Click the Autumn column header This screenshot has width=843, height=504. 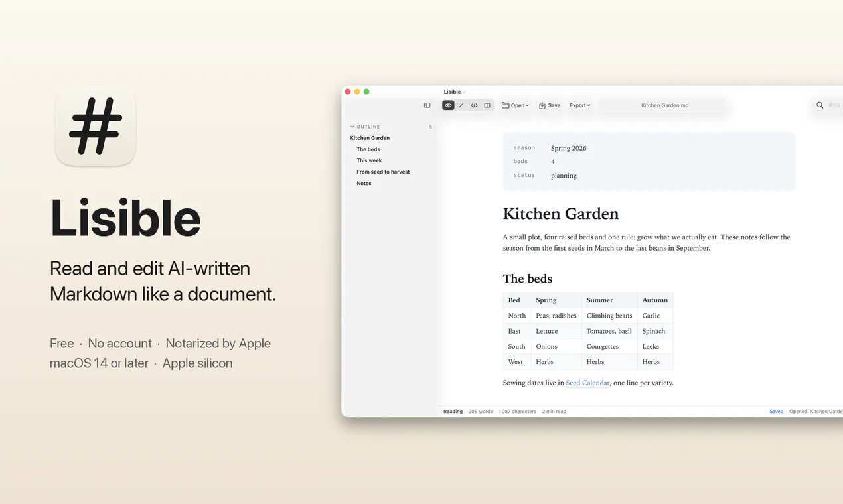click(x=654, y=300)
